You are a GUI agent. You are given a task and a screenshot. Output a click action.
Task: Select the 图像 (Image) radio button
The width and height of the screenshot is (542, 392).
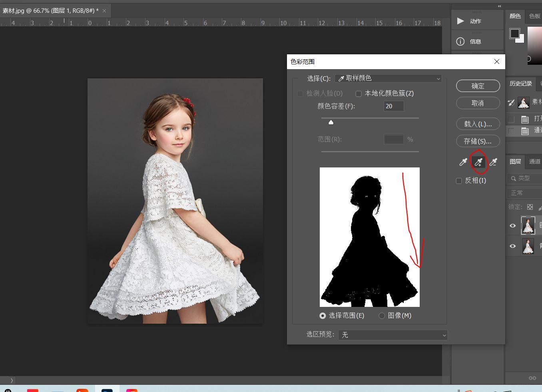coord(382,316)
